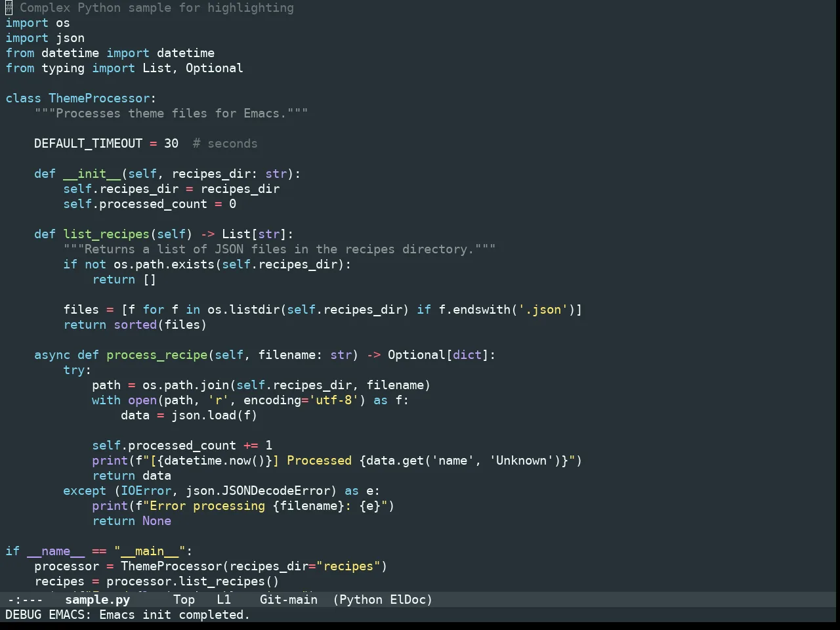The height and width of the screenshot is (630, 840).
Task: Click the __name__ variable
Action: 56,551
